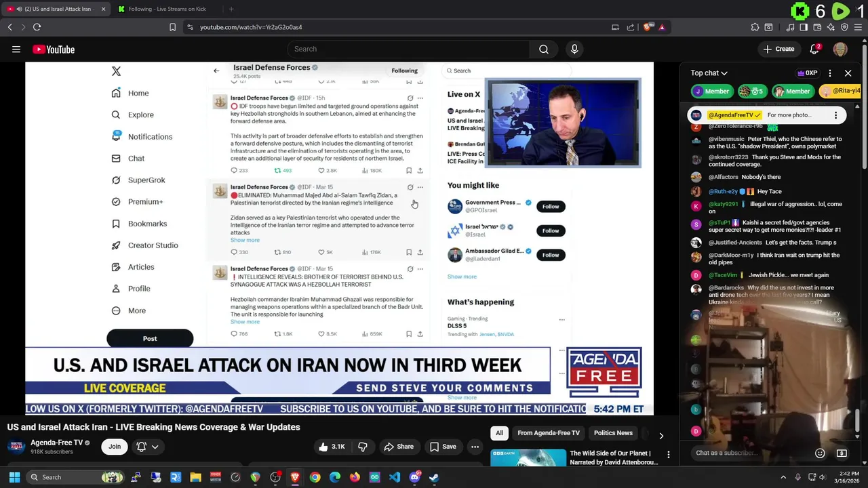Switch to the Following Kick tab

(x=167, y=9)
